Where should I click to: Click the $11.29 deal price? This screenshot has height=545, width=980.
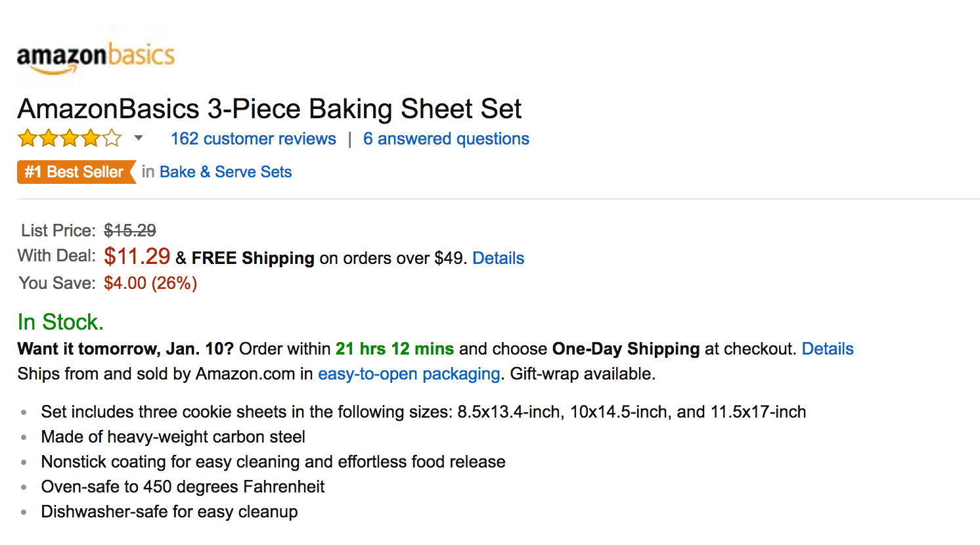coord(137,256)
